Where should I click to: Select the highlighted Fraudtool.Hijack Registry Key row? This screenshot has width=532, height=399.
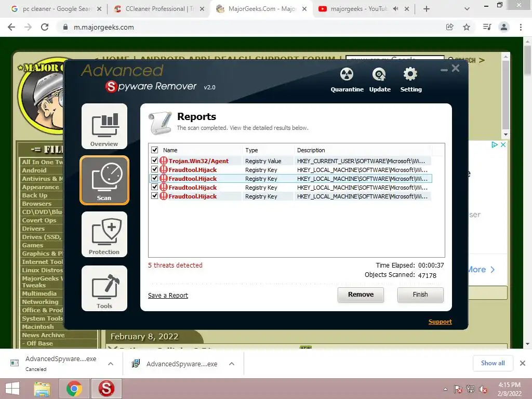pyautogui.click(x=290, y=179)
